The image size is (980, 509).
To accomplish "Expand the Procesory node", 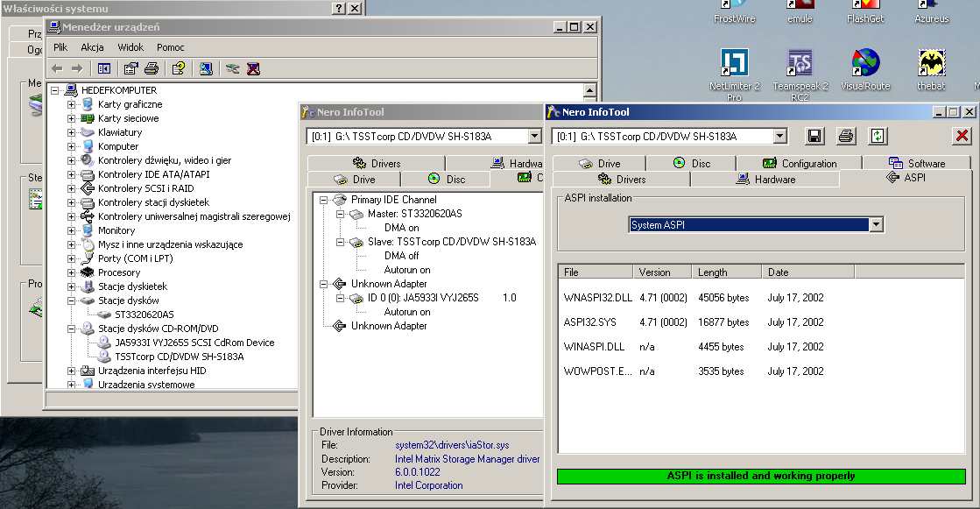I will [x=71, y=272].
